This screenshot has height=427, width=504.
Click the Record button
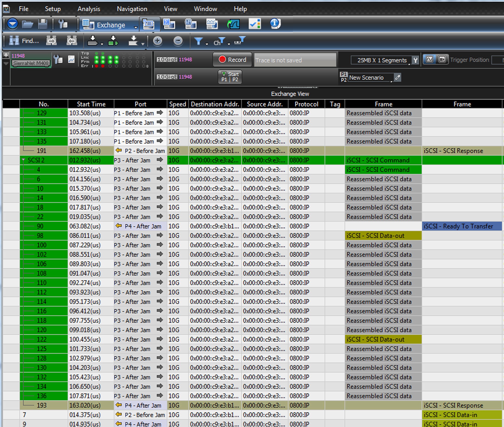click(232, 59)
